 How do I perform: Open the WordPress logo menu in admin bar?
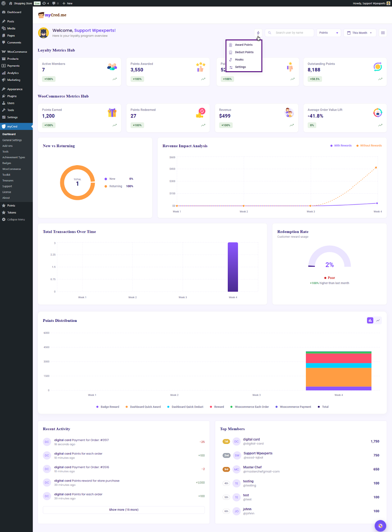click(3, 3)
